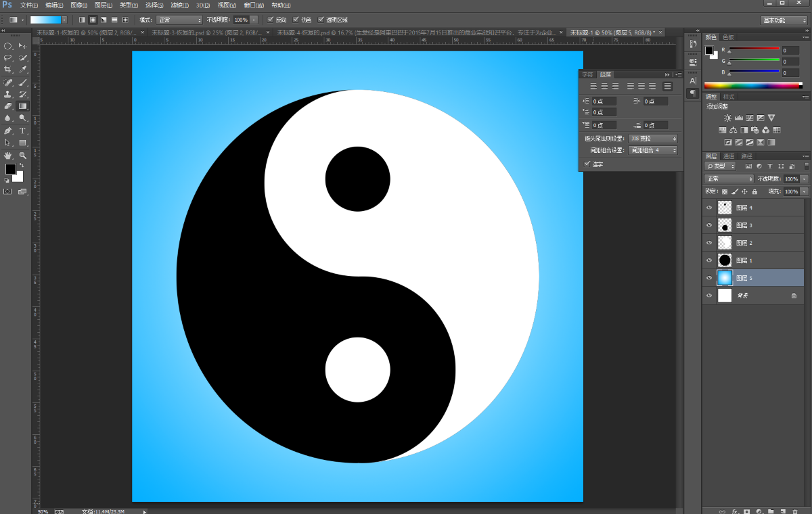
Task: Hide layer 图层 4 using eye icon
Action: (x=709, y=208)
